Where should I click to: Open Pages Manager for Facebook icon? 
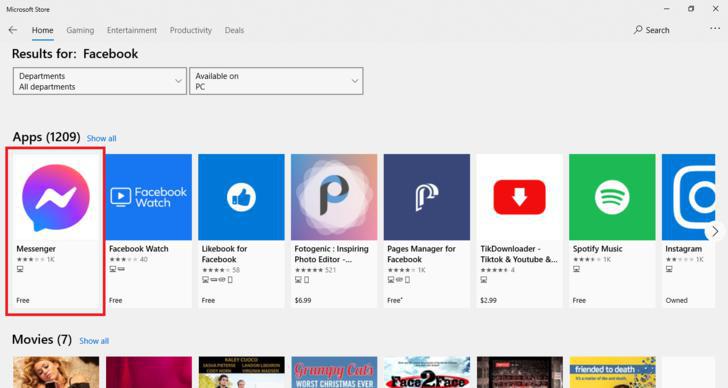[427, 197]
